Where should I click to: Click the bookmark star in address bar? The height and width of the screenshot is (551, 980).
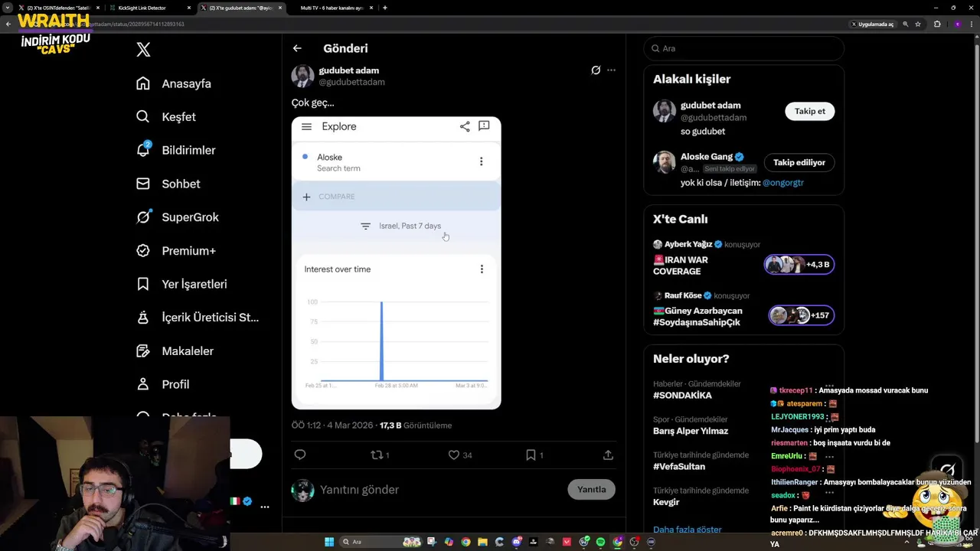(x=918, y=24)
